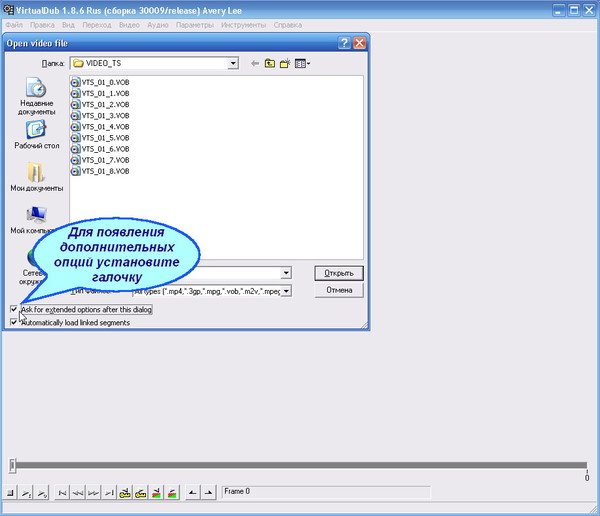
Task: Start input playback in the toolbar
Action: (x=26, y=493)
